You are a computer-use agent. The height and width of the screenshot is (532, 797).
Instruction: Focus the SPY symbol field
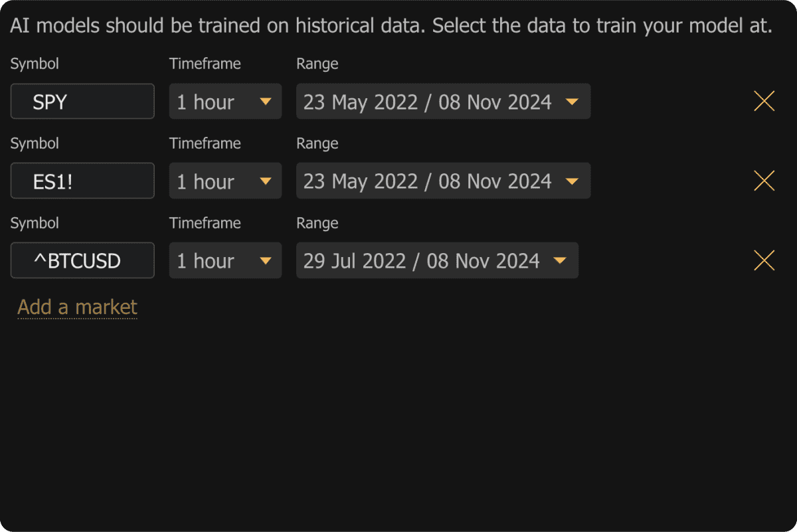82,102
